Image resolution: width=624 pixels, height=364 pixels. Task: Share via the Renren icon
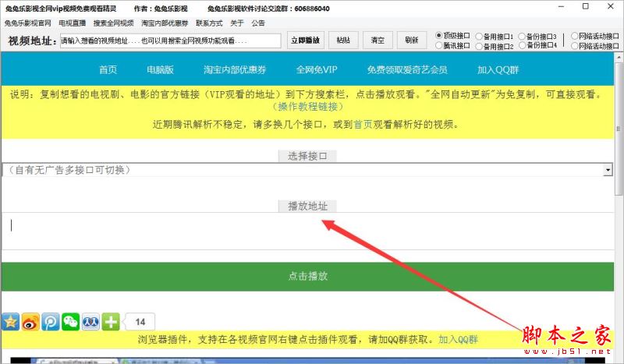(90, 321)
